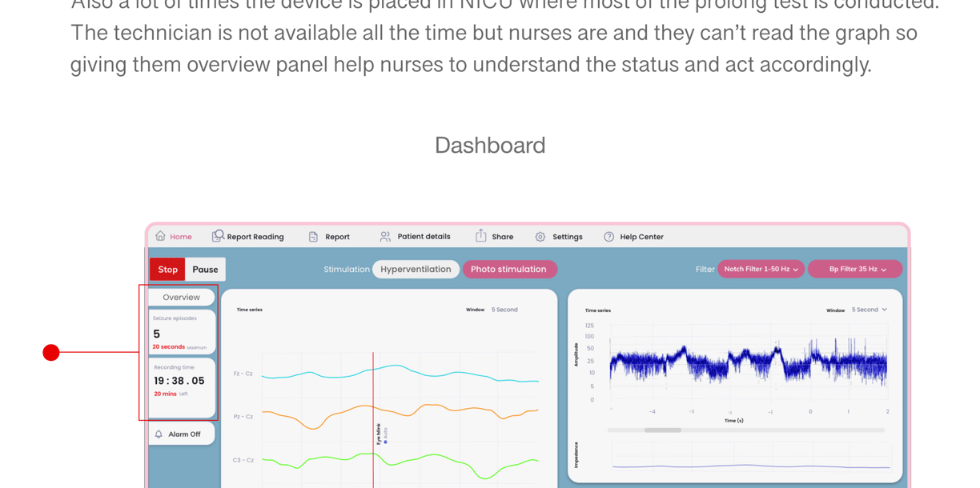Click the Report document icon
The width and height of the screenshot is (980, 488).
pos(313,237)
